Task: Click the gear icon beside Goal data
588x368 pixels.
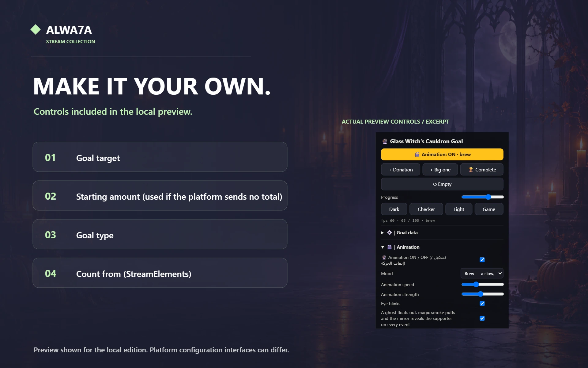Action: point(389,233)
